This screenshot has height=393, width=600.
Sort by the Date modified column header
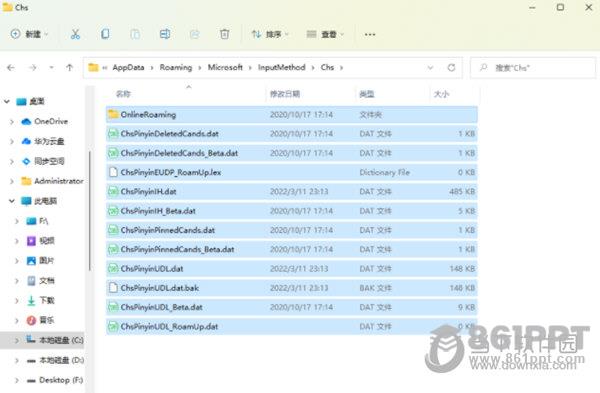(x=285, y=94)
